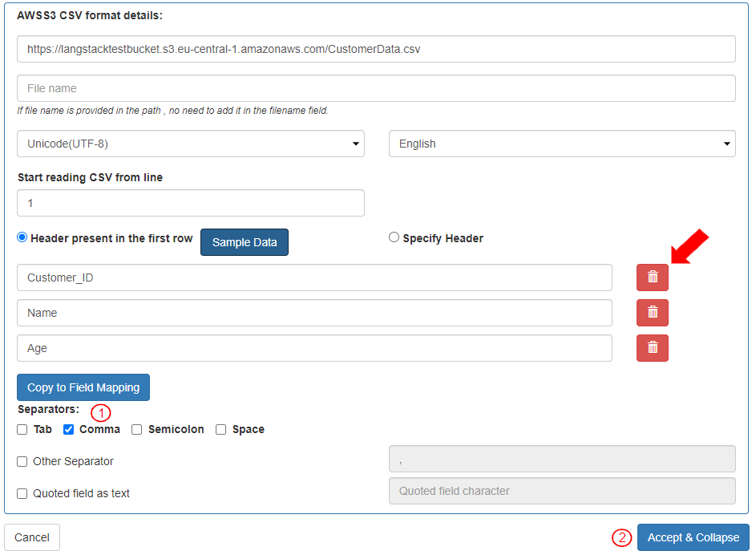Select Header present in the first row
The image size is (756, 559).
pos(22,237)
